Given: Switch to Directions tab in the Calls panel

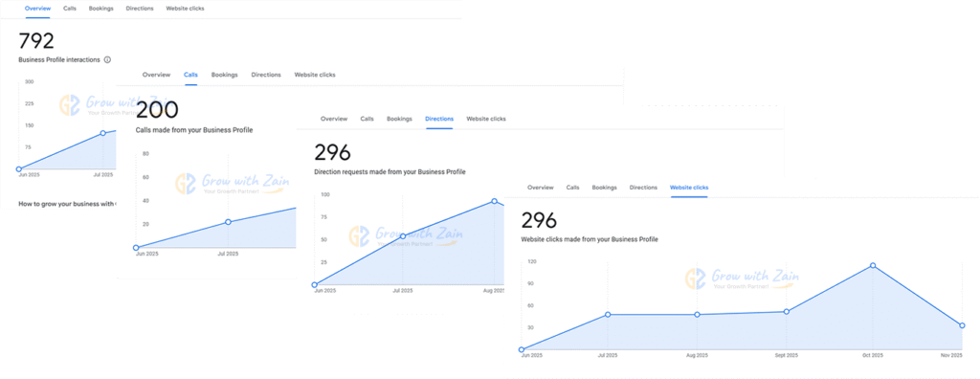Looking at the screenshot, I should (266, 75).
